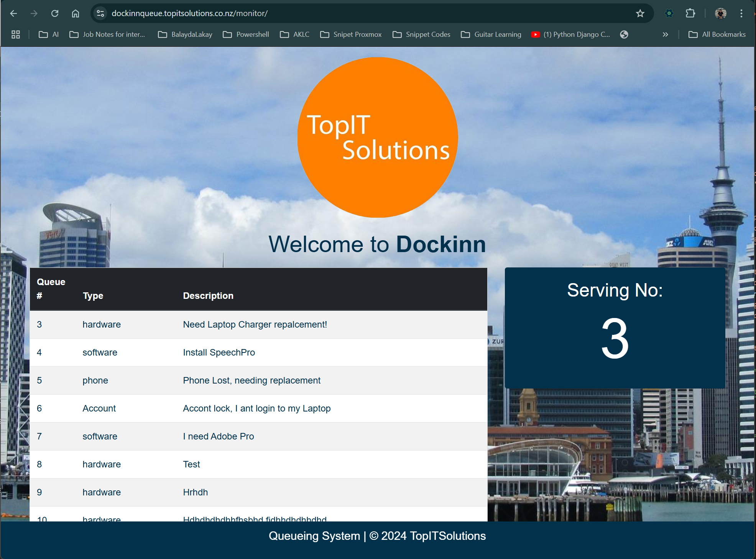The width and height of the screenshot is (756, 559).
Task: Click the hardware type in row 8
Action: coord(102,464)
